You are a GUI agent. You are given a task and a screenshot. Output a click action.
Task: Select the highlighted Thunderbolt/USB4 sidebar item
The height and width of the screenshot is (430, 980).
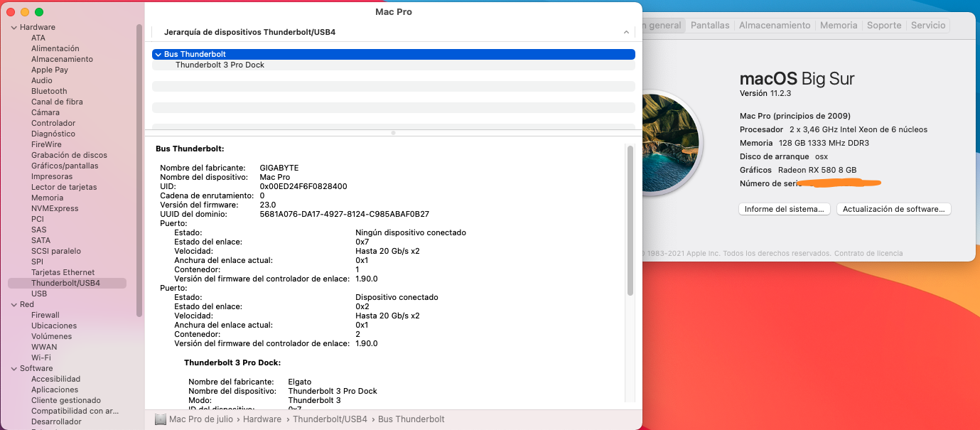point(67,283)
